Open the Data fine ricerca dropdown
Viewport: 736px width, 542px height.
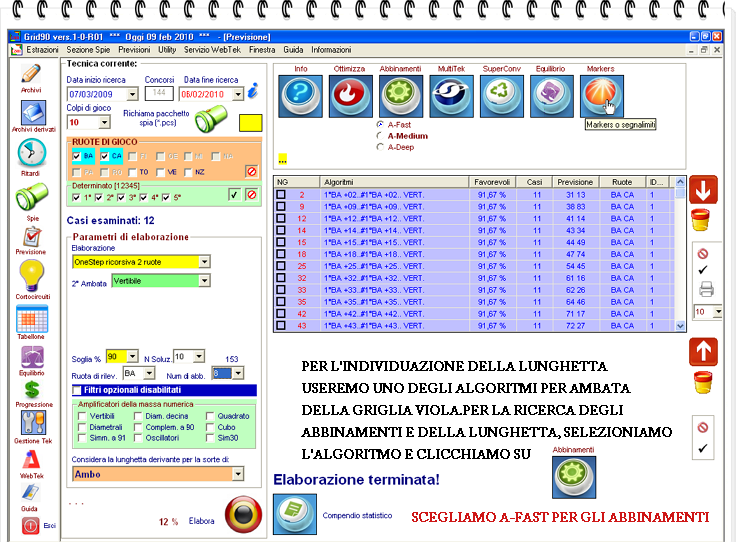(238, 94)
